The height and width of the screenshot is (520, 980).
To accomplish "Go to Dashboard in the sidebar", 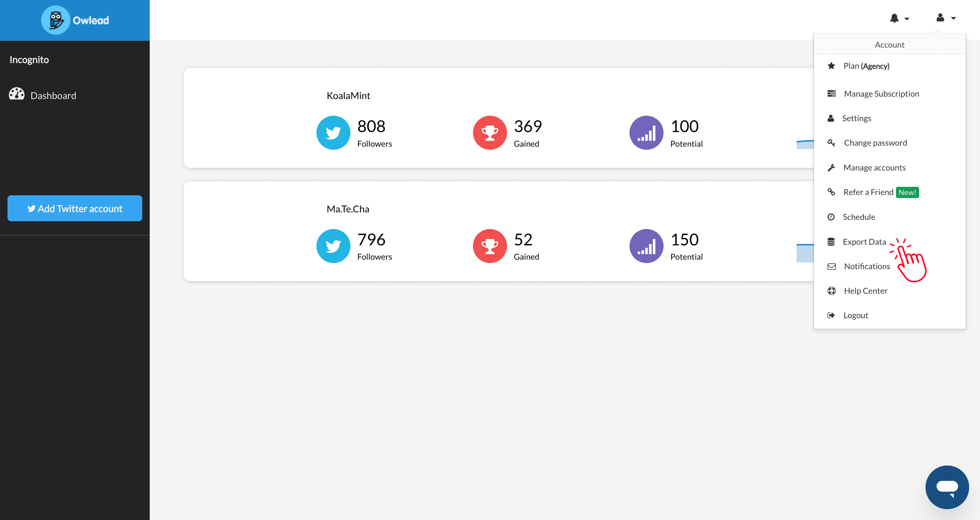I will [53, 96].
